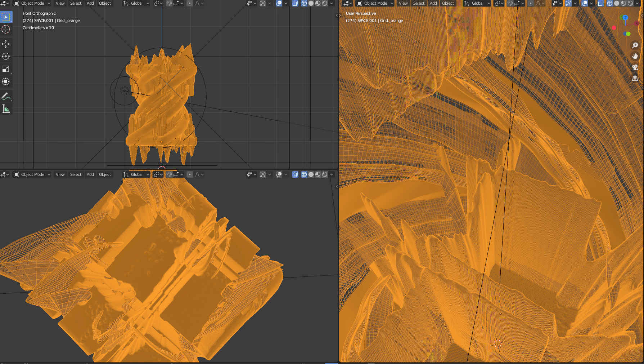The height and width of the screenshot is (364, 644).
Task: Open Add menu in front orthographic viewport
Action: [x=90, y=3]
